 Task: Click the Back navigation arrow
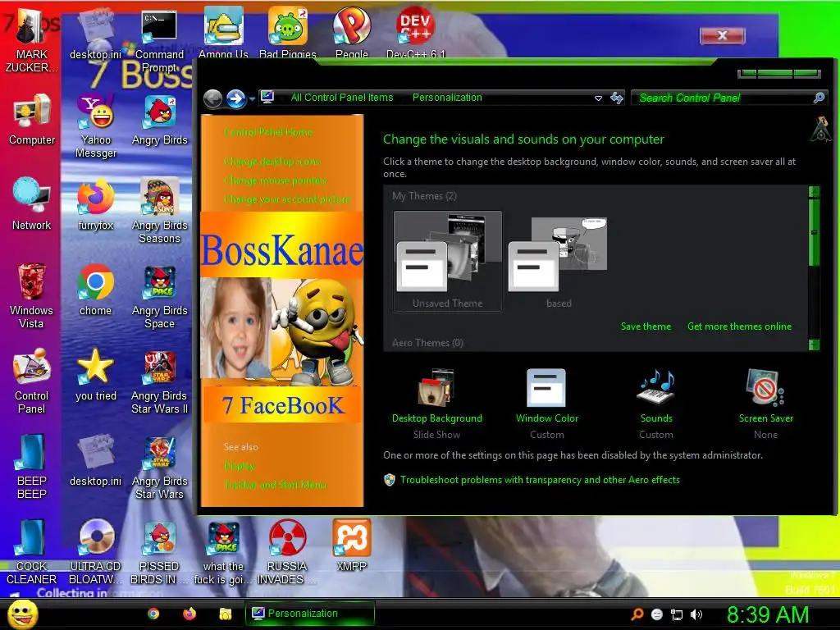(x=213, y=99)
